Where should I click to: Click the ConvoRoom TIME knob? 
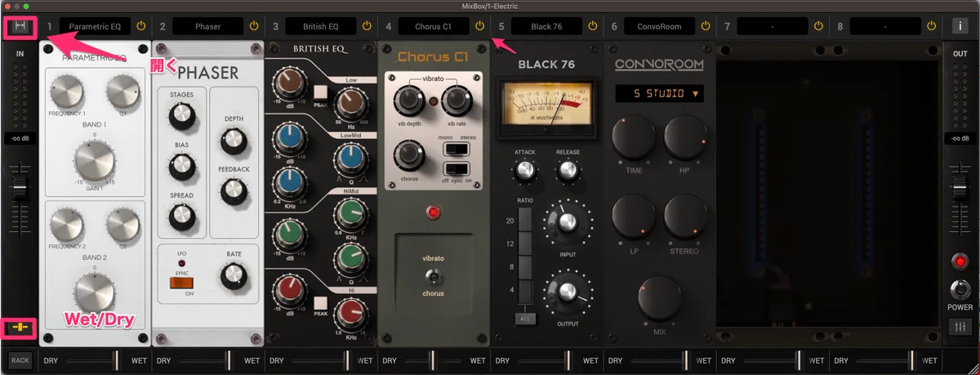(x=635, y=138)
